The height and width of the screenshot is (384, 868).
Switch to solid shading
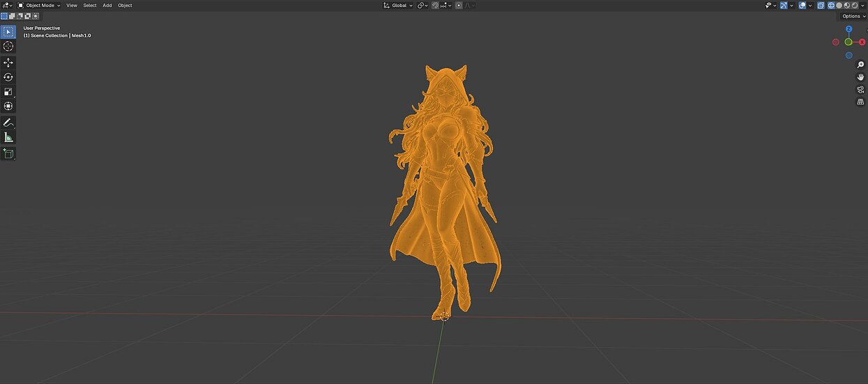point(839,6)
